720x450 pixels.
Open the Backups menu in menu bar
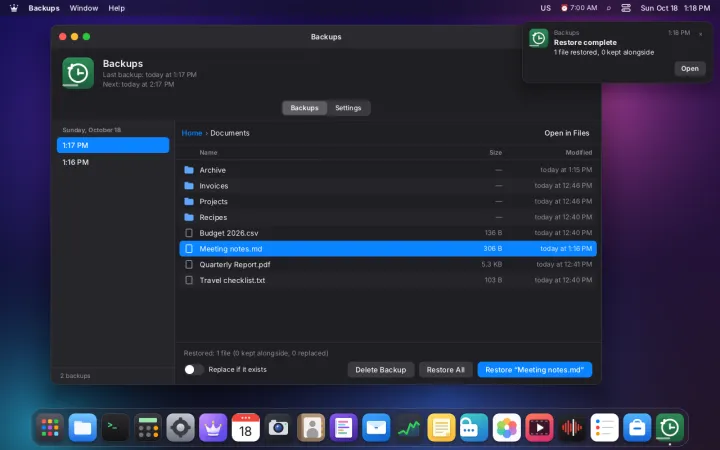pos(44,8)
